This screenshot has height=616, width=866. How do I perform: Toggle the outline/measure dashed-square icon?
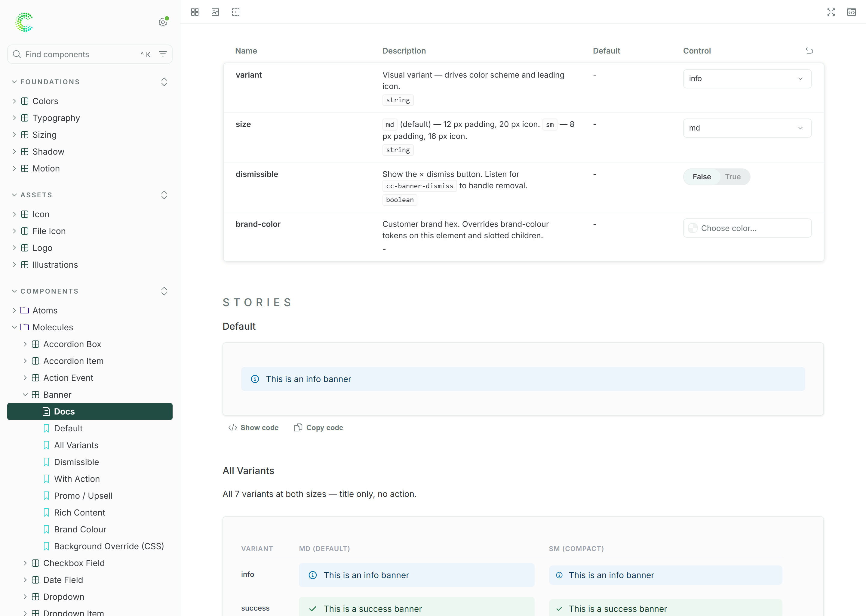click(x=236, y=12)
